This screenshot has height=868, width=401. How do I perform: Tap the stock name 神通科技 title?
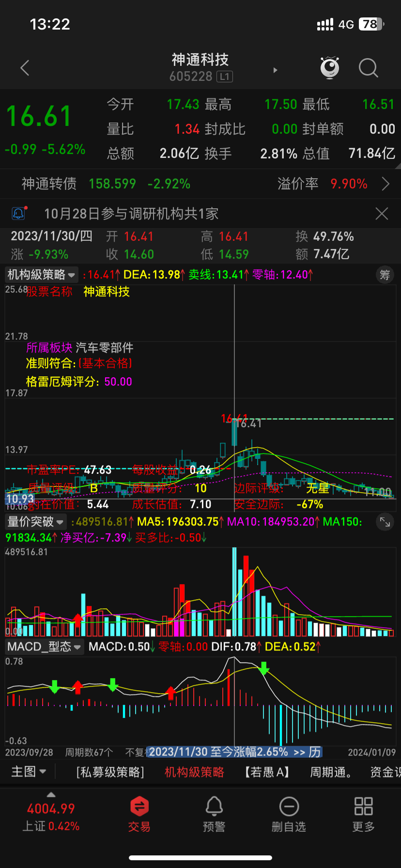[200, 60]
